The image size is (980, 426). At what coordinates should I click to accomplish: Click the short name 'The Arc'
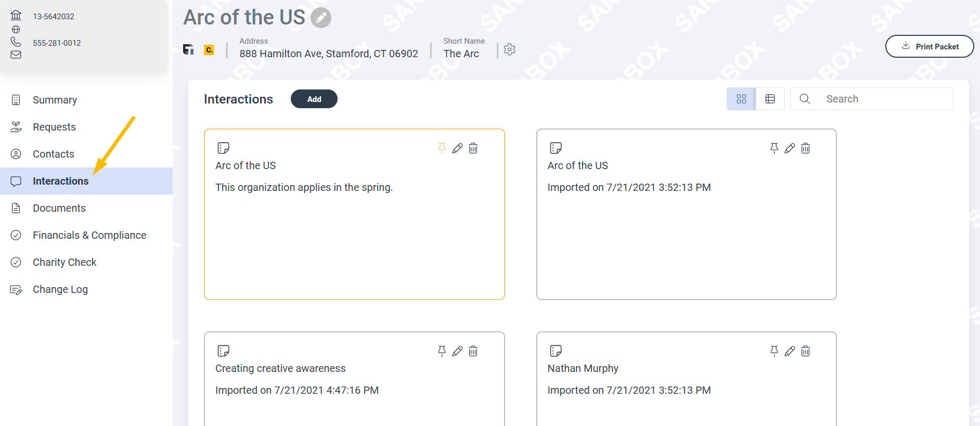[461, 54]
